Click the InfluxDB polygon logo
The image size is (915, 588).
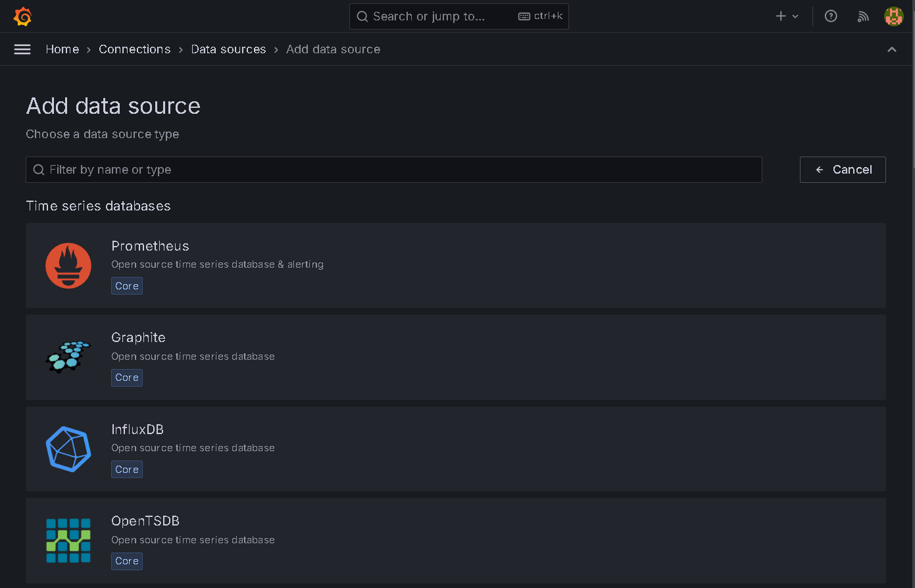[x=68, y=449]
